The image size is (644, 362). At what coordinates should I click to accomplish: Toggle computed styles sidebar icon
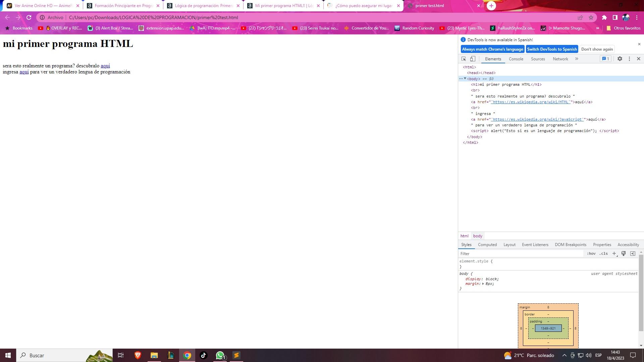(633, 254)
